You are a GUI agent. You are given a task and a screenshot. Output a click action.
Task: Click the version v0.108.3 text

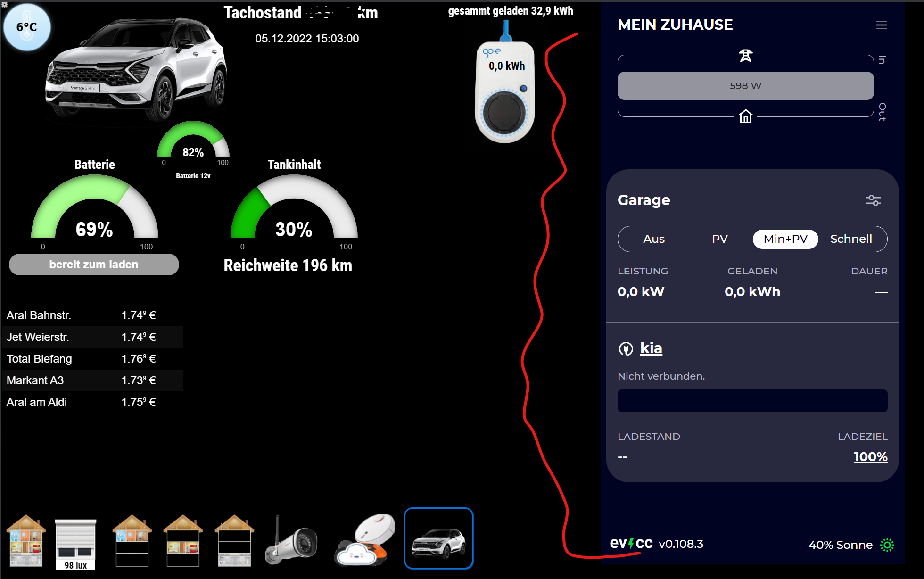(681, 544)
